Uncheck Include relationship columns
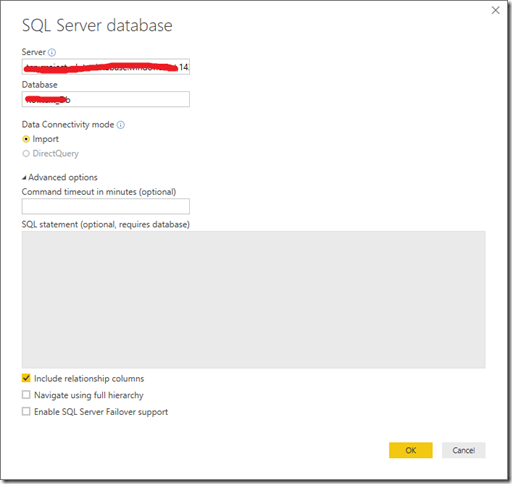 [x=26, y=378]
